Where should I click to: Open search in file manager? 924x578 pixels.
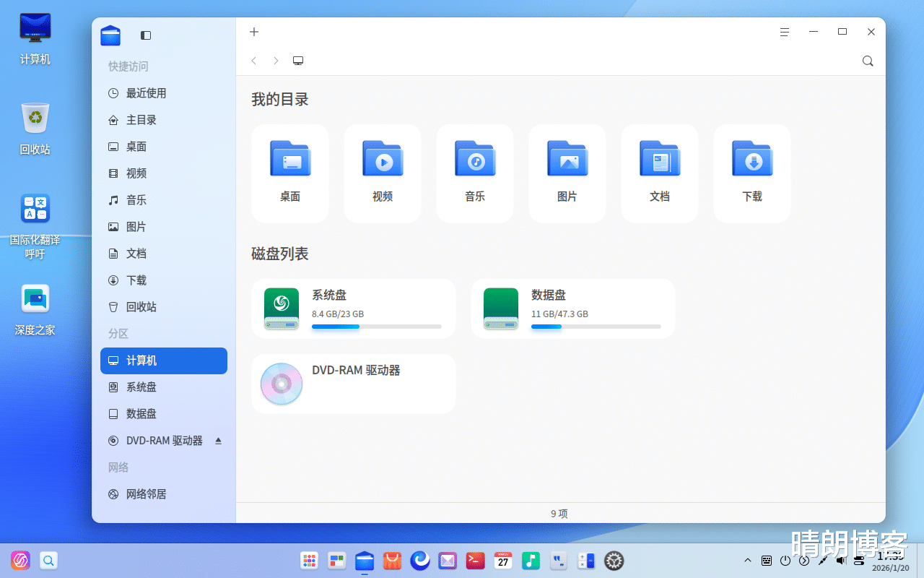(868, 61)
